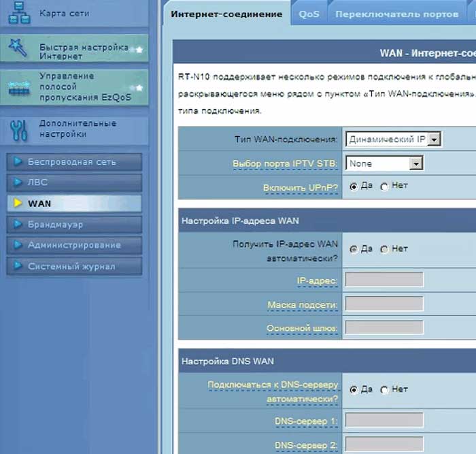
Task: Select Нет for automatic WAN IP address
Action: (384, 249)
